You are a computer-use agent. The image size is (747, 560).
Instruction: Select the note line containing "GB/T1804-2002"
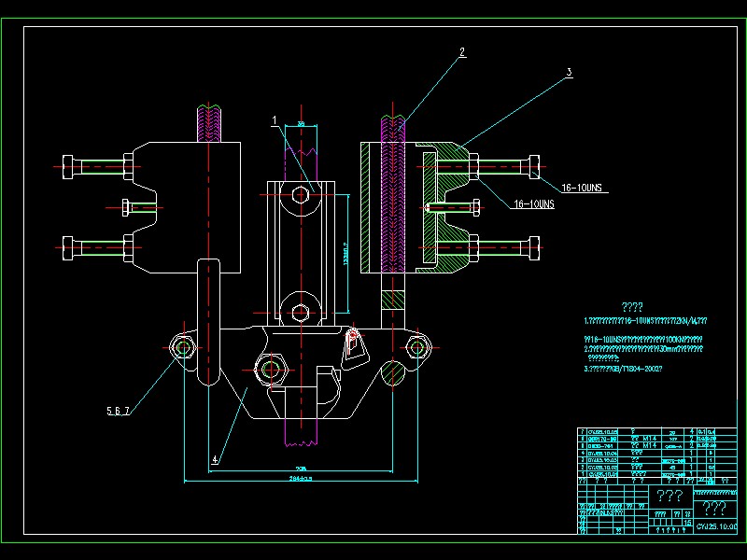(x=623, y=369)
